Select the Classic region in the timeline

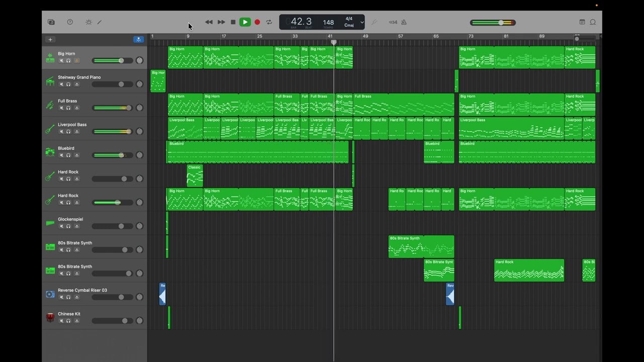click(195, 175)
